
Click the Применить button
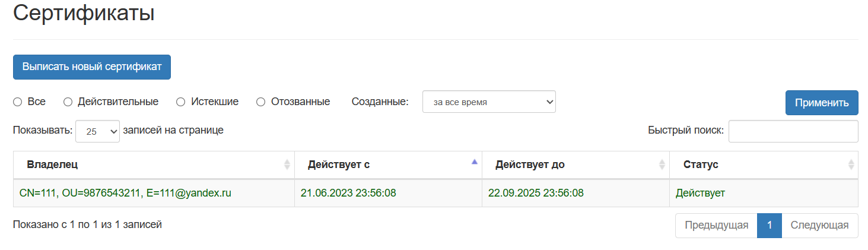(821, 103)
